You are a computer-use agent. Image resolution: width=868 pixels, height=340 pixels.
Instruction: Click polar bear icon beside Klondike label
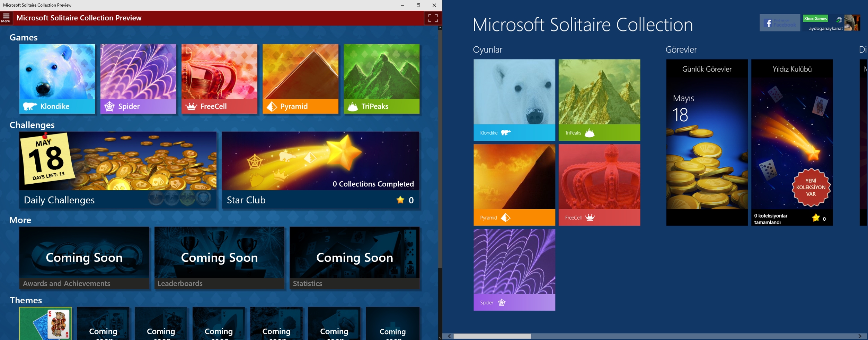(30, 106)
